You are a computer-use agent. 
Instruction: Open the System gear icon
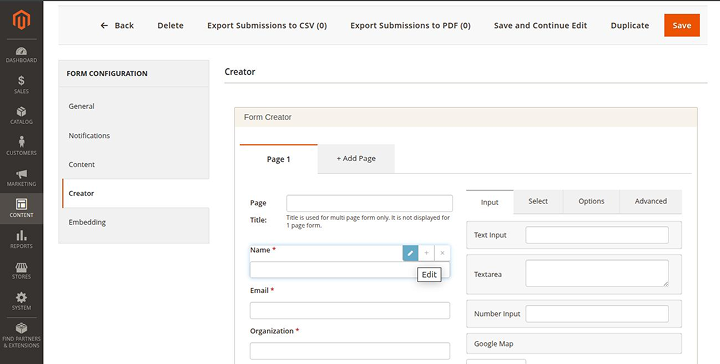pos(21,297)
